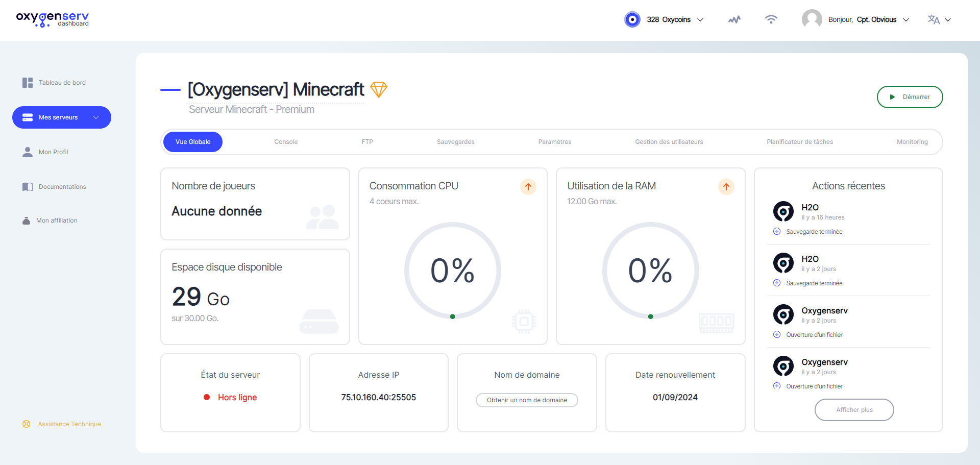980x465 pixels.
Task: Click the 4 coeurs max. CPU label
Action: tap(394, 202)
